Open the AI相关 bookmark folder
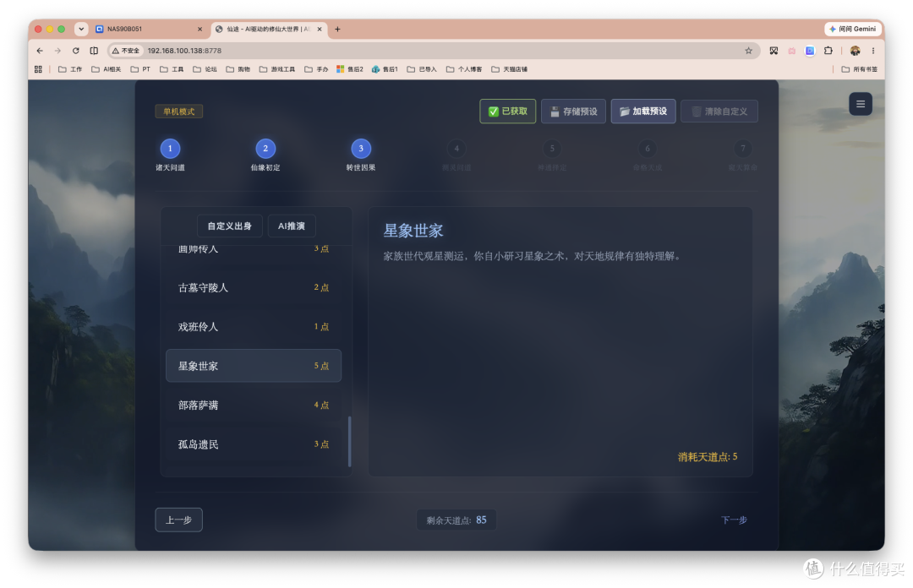This screenshot has width=913, height=588. [x=106, y=69]
